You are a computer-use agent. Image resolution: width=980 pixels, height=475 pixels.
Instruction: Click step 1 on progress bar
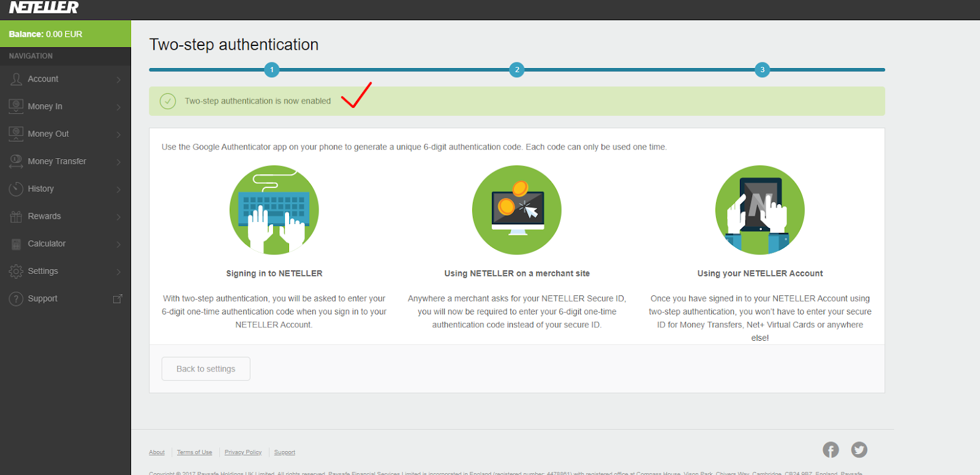[x=272, y=70]
